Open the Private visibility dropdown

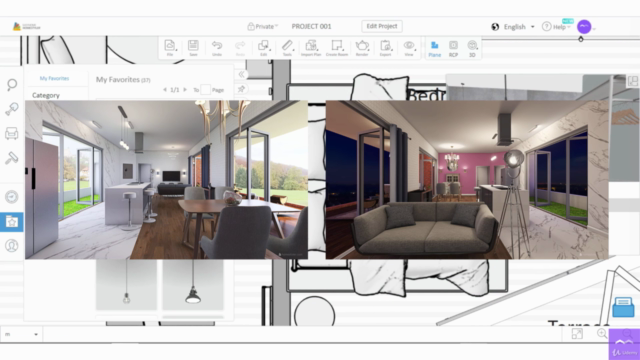point(262,27)
